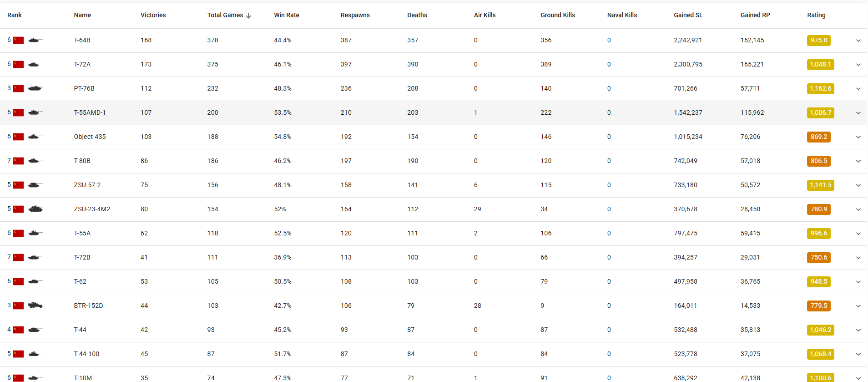Screen dimensions: 868x382
Task: Expand the T-64B row details chevron
Action: pos(858,41)
